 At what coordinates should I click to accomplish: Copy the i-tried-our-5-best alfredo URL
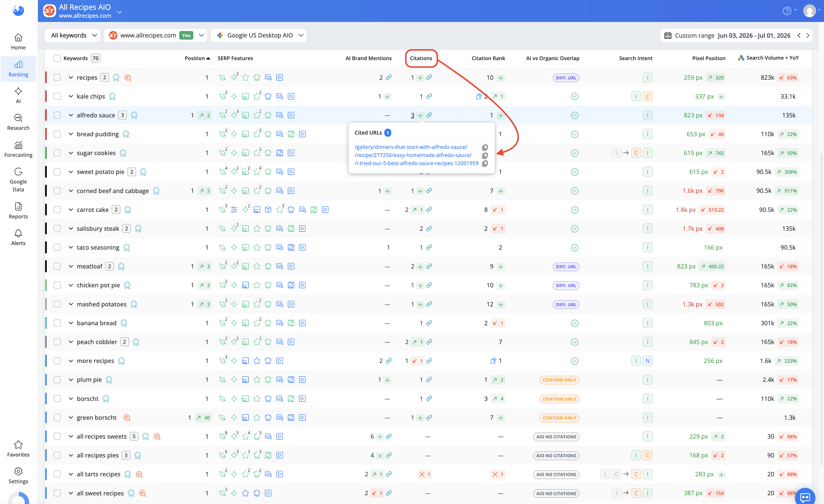click(x=485, y=163)
